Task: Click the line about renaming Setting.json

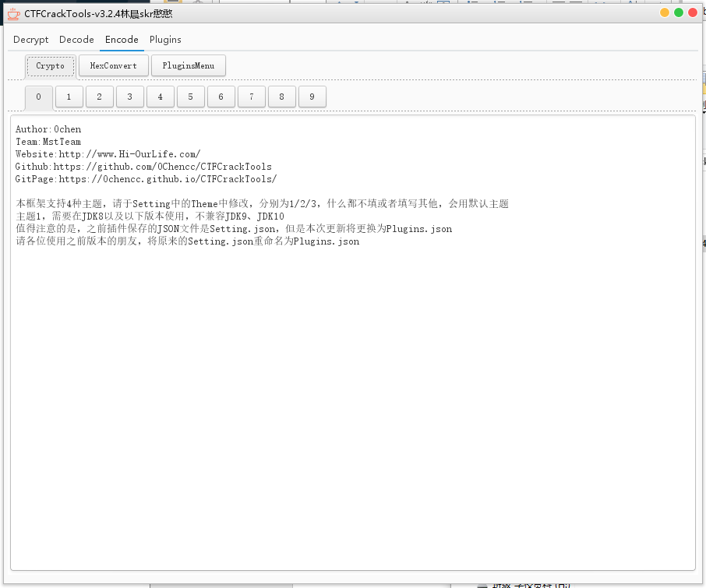Action: tap(187, 241)
